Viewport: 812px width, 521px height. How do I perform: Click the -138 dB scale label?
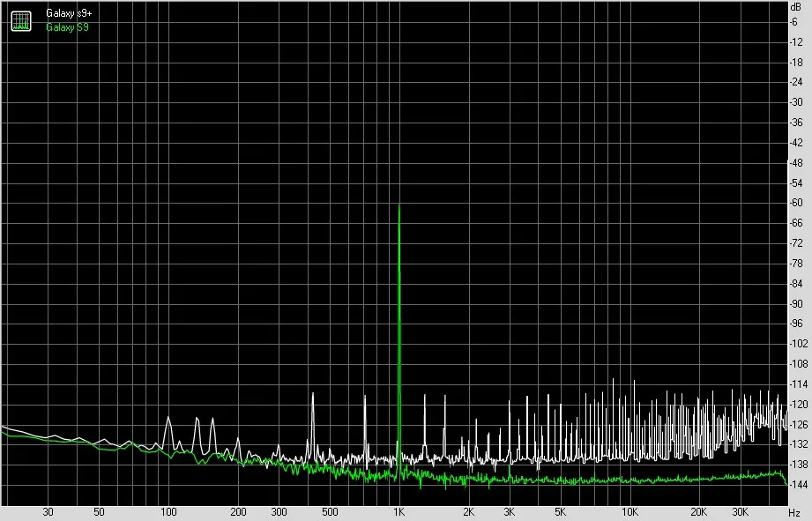coord(798,465)
